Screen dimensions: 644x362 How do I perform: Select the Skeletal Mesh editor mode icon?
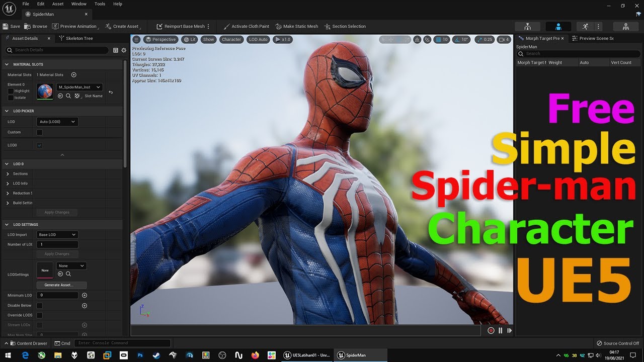[558, 27]
